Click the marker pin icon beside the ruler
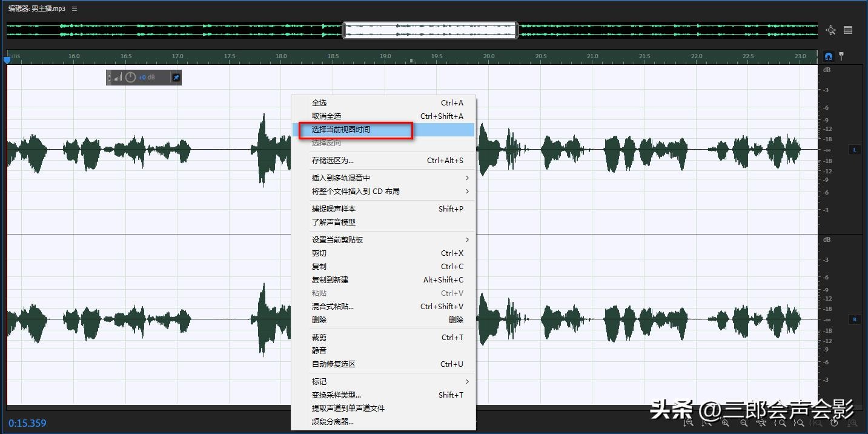868x434 pixels. (841, 56)
